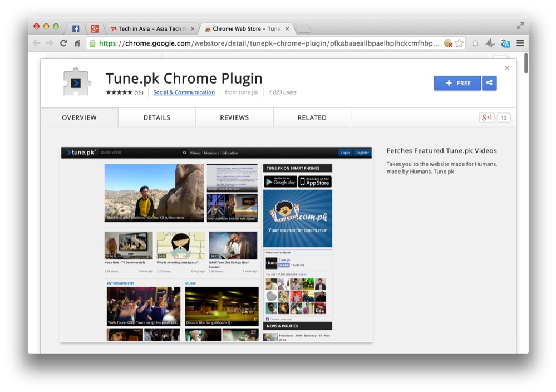Bookmark this page with the star

point(459,43)
